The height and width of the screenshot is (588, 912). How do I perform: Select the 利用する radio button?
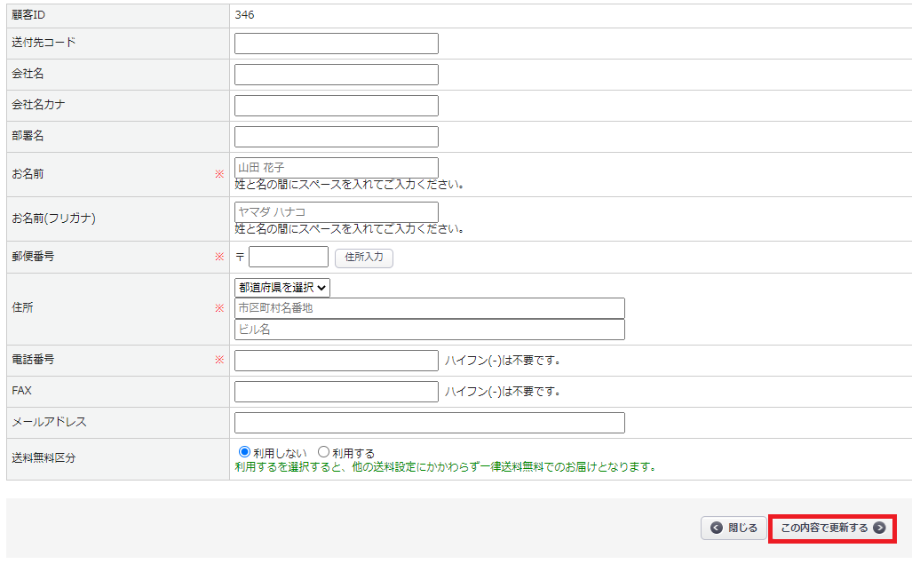click(x=323, y=452)
